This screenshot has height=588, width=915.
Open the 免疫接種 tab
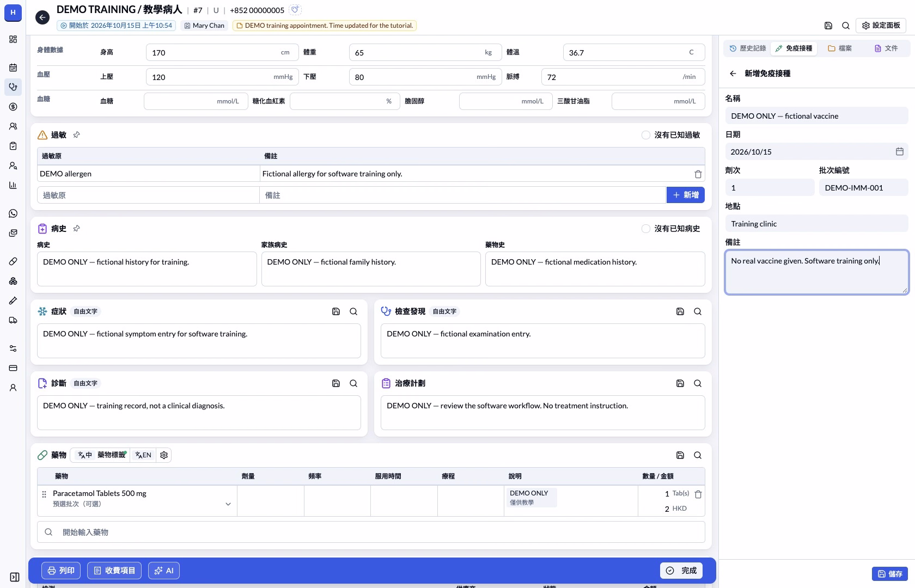click(794, 48)
